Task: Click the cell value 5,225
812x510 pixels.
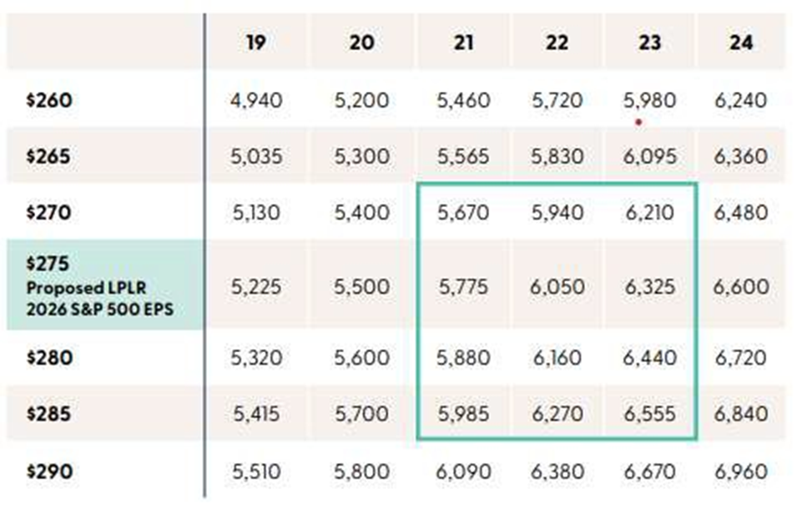Action: click(256, 287)
